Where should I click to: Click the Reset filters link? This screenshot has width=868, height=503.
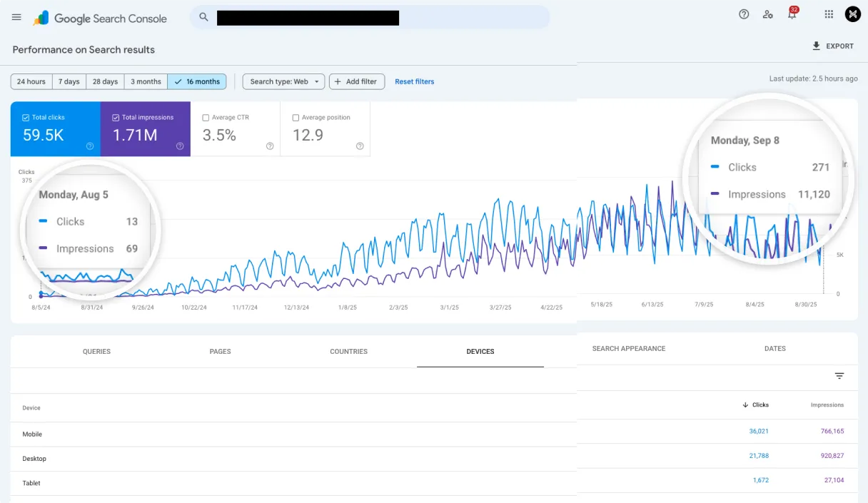coord(415,81)
